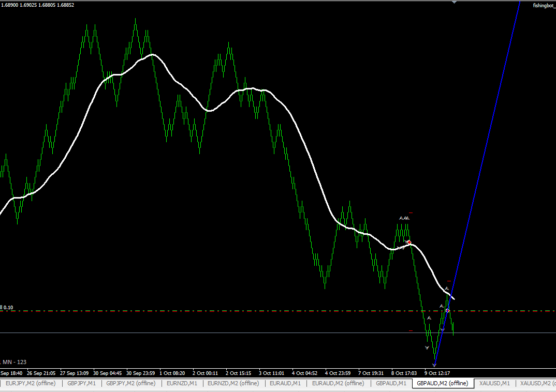Click the 8 Oct 17:03 time label
556x392 pixels.
(x=404, y=373)
